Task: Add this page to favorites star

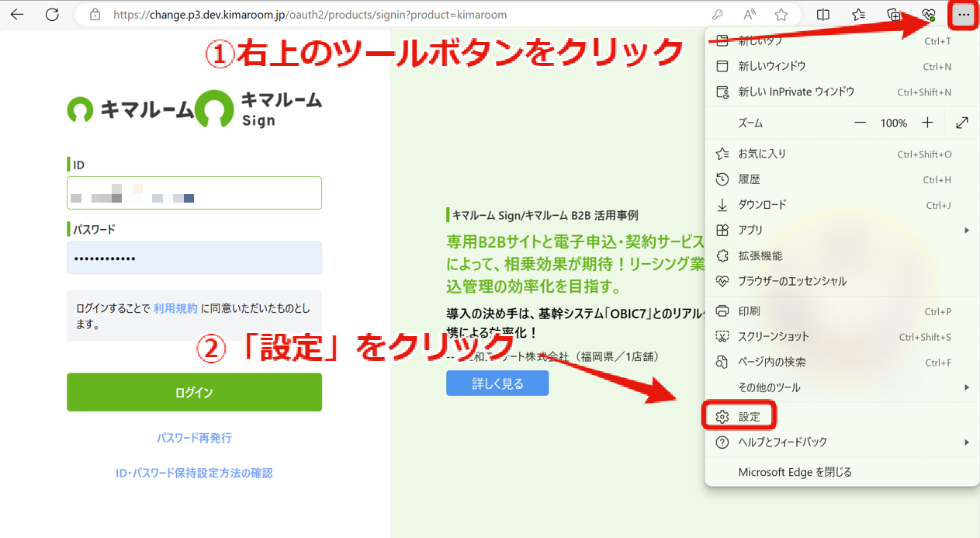Action: pyautogui.click(x=781, y=15)
